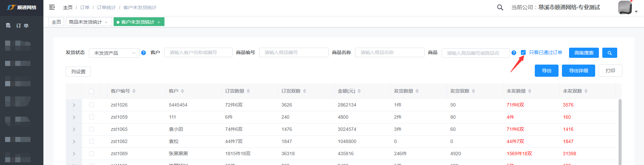Select the checkbox for row zst1026
Viewport: 644px width, 165px height.
tap(91, 105)
